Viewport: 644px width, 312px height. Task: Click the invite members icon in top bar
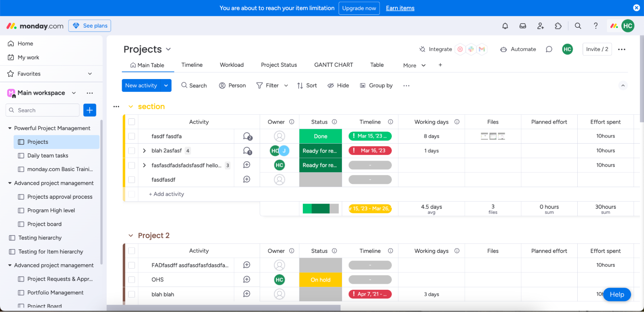tap(540, 26)
